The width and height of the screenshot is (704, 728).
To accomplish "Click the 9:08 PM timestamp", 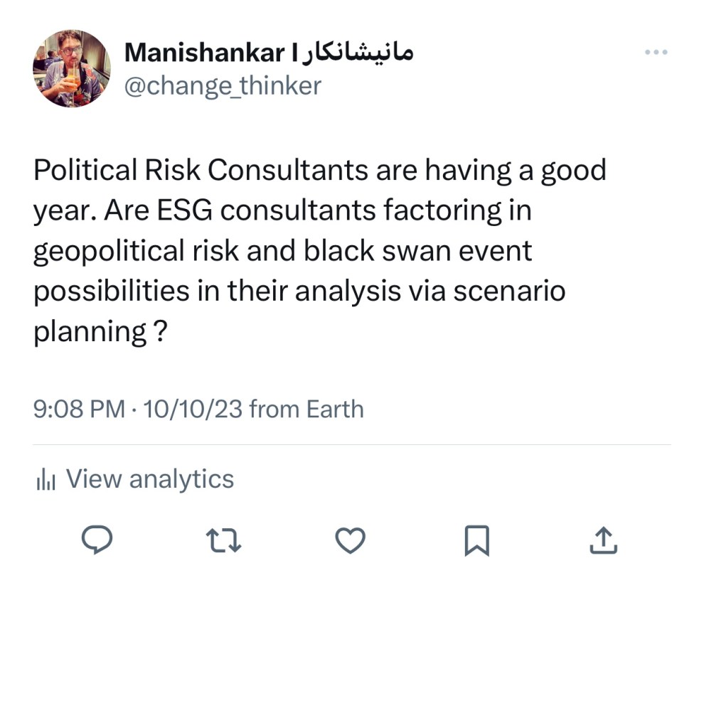I will point(78,409).
